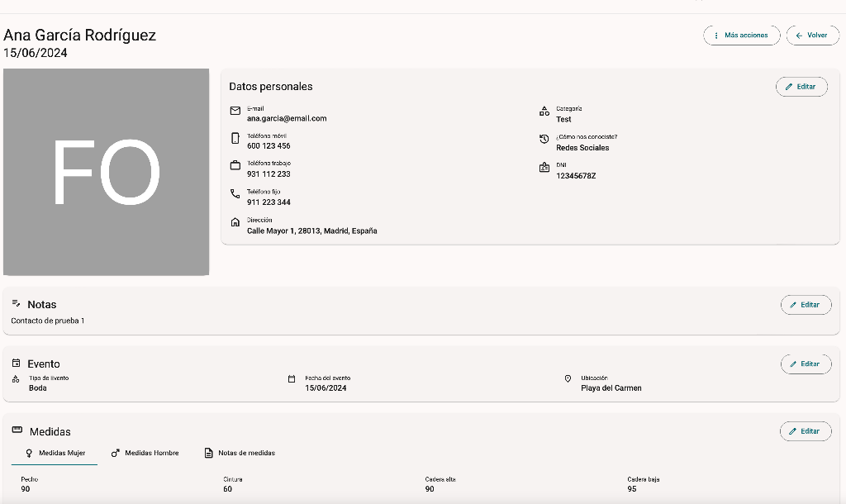Screen dimensions: 846x504
Task: Click the calendar icon beside Evento heading
Action: pyautogui.click(x=17, y=364)
